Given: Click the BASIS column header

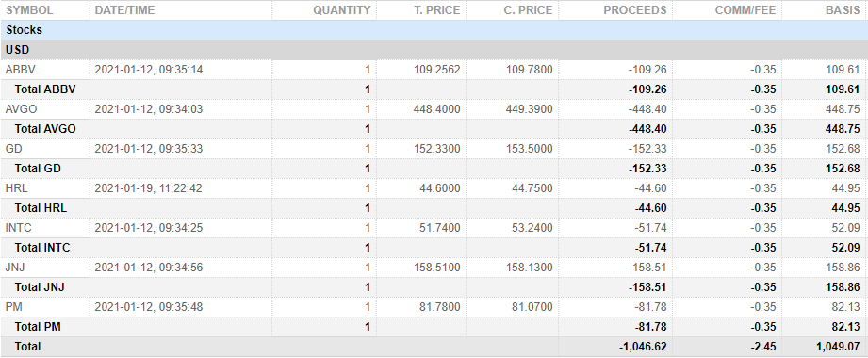Looking at the screenshot, I should 843,10.
